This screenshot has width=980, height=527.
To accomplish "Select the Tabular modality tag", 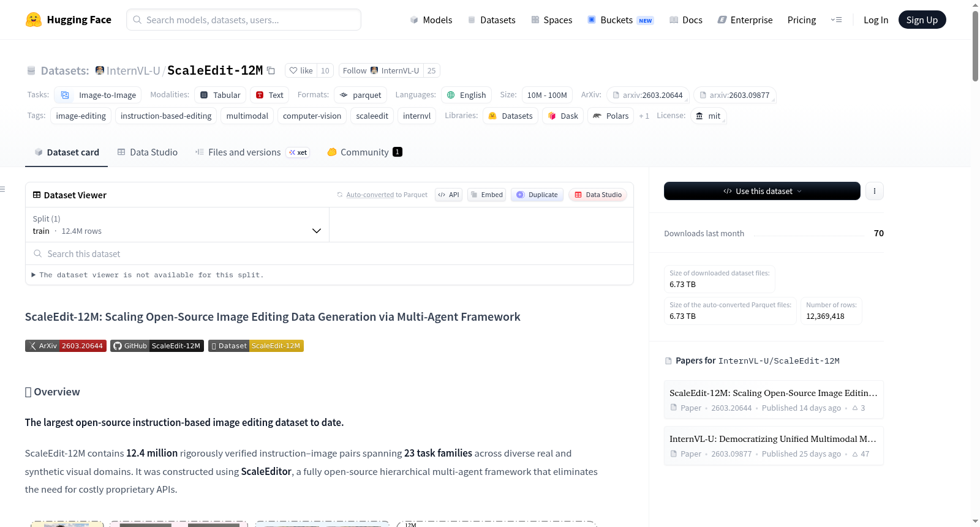I will [221, 95].
